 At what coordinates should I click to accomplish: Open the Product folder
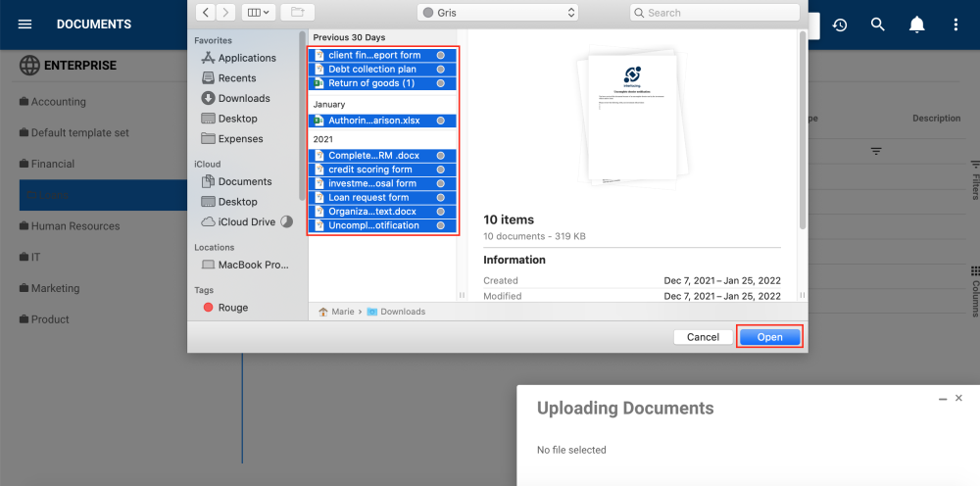coord(44,319)
